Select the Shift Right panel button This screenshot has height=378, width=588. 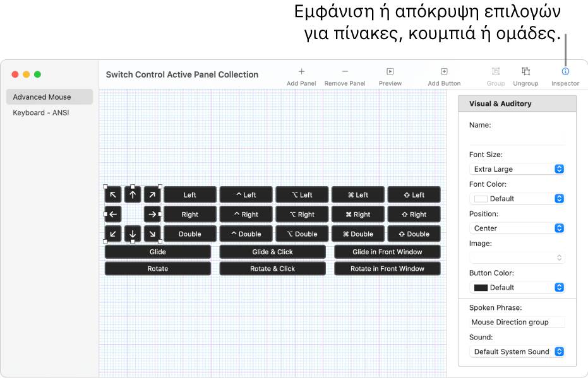(414, 215)
